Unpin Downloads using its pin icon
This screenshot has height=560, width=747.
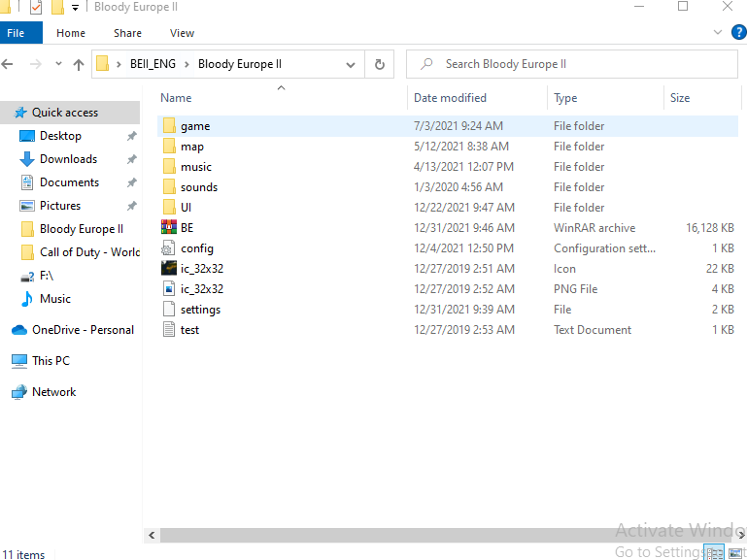pyautogui.click(x=131, y=159)
